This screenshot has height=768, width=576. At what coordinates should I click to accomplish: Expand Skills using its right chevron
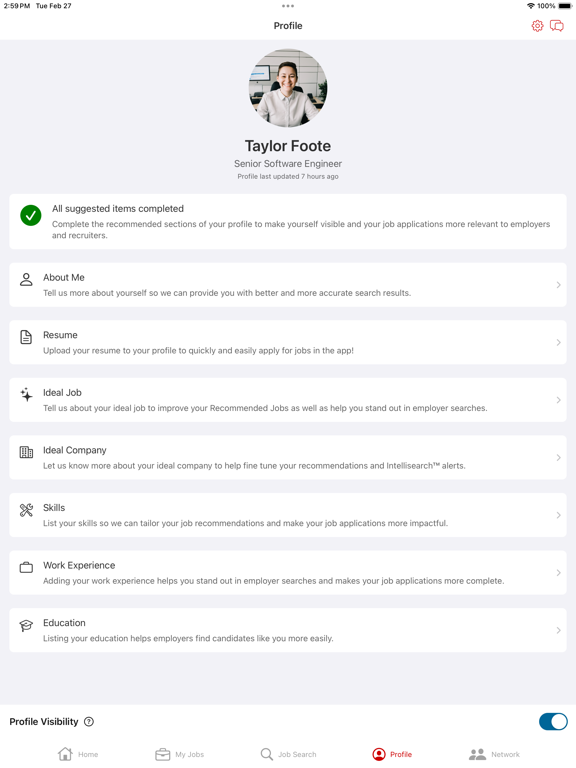[x=558, y=515]
